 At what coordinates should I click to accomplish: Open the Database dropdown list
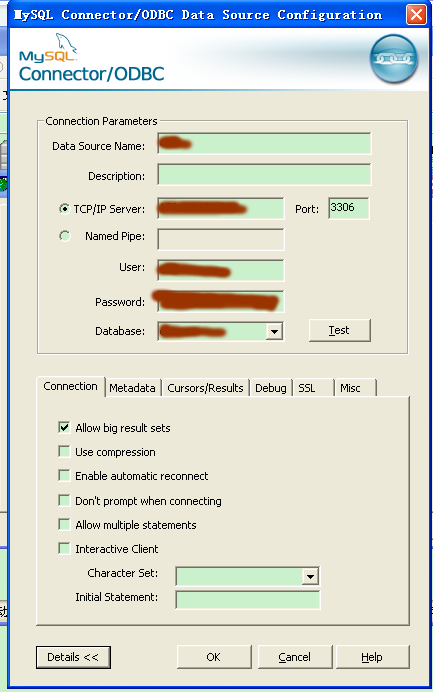[x=274, y=331]
